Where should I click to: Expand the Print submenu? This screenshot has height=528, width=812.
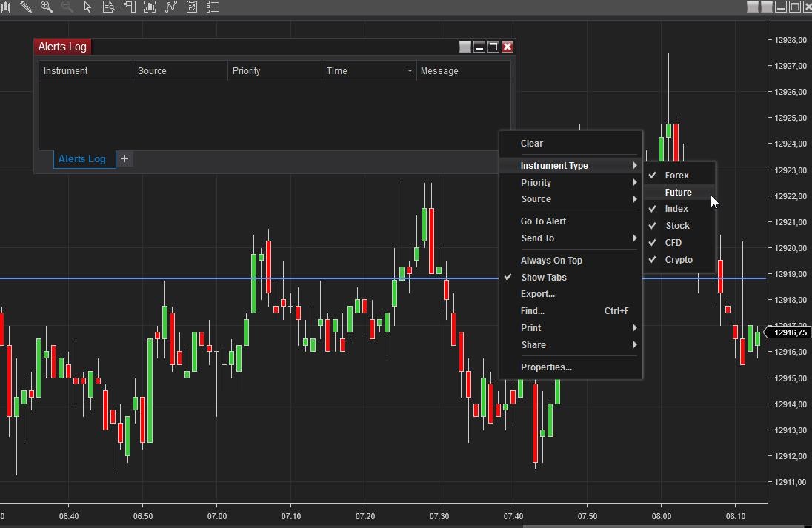tap(570, 327)
